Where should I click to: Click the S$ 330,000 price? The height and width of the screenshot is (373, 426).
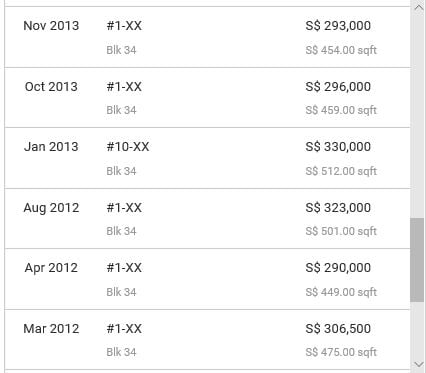tap(338, 147)
